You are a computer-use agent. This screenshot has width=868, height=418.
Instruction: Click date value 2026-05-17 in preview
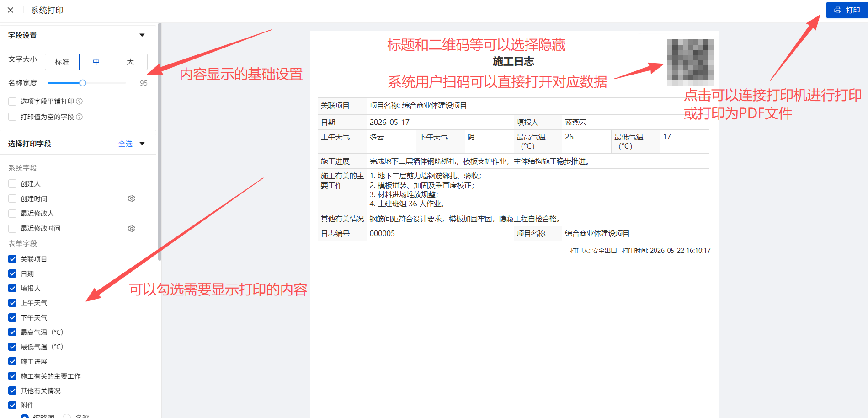pyautogui.click(x=389, y=122)
